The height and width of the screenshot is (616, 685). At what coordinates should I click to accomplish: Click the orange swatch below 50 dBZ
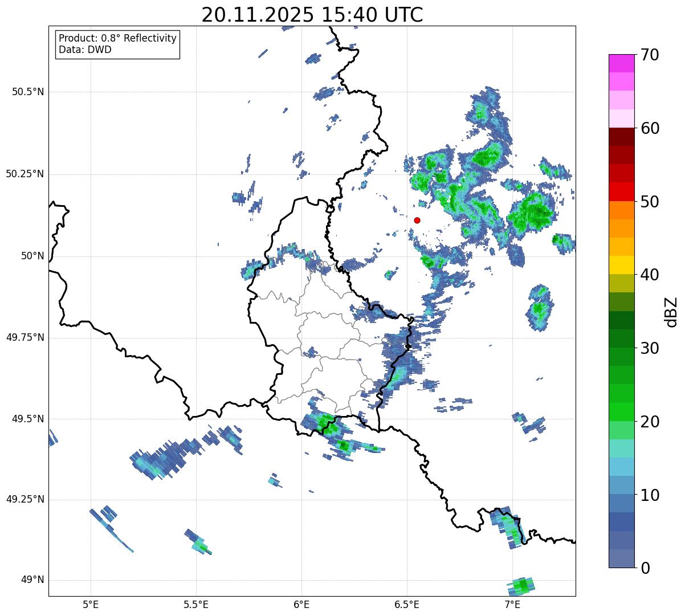coord(622,210)
